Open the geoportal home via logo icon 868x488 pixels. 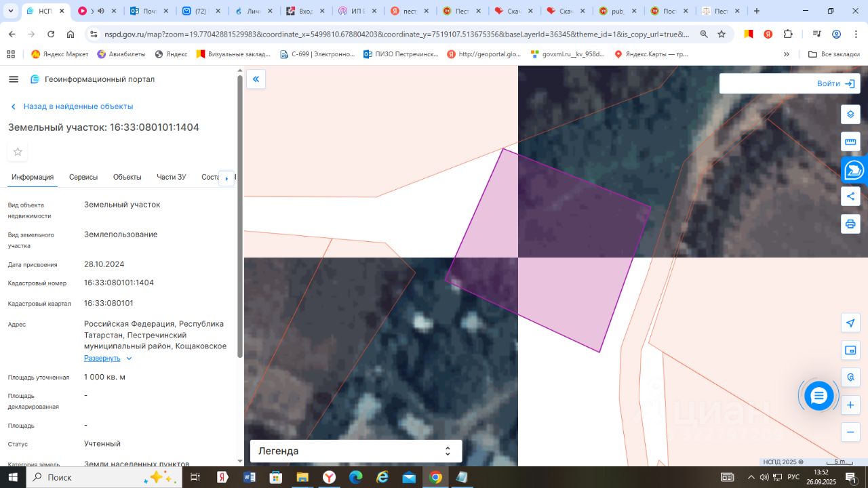coord(35,79)
